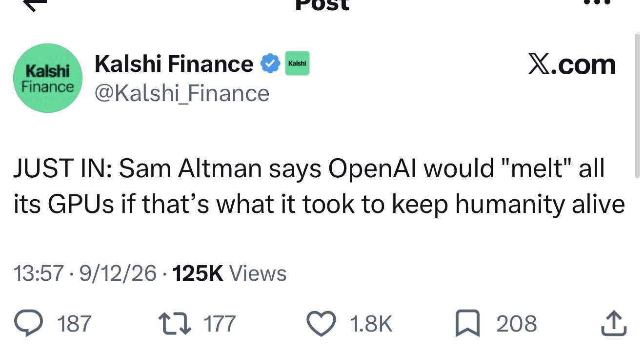Tap the repost arrows icon

pyautogui.click(x=174, y=324)
